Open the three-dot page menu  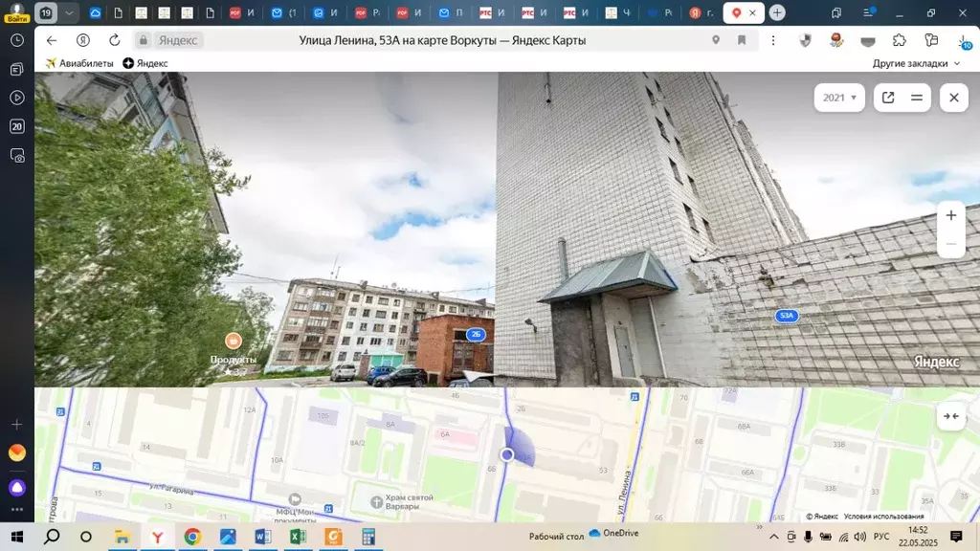point(773,40)
